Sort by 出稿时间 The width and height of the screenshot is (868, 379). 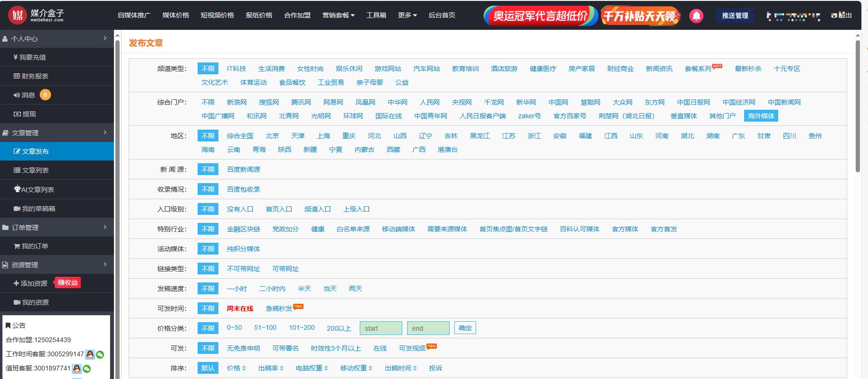pos(401,368)
